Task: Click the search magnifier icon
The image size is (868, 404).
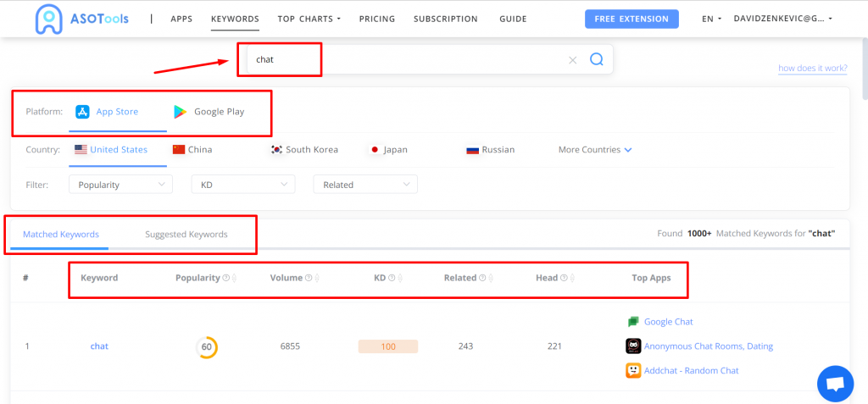Action: (596, 59)
